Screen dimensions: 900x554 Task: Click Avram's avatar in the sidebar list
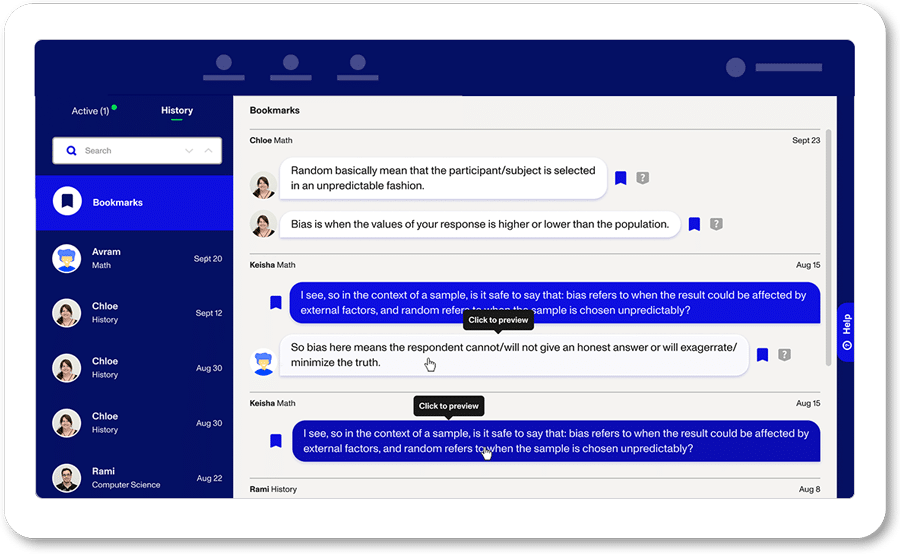(x=67, y=259)
